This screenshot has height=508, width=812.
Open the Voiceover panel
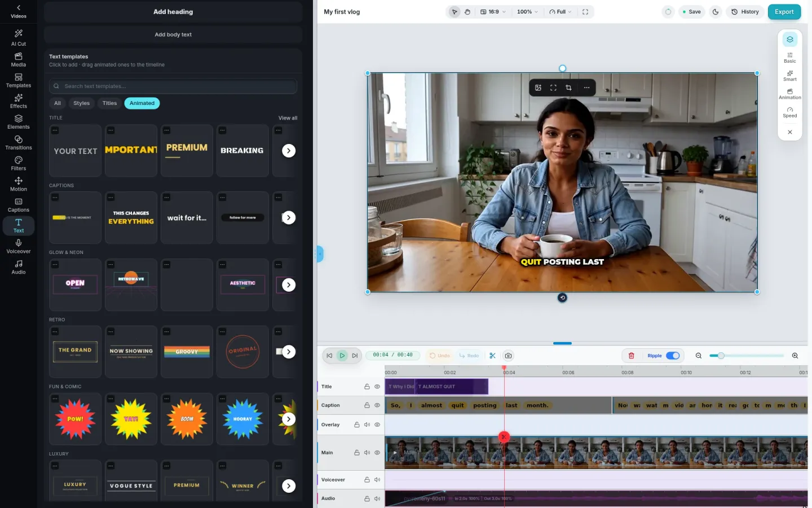[x=19, y=247]
